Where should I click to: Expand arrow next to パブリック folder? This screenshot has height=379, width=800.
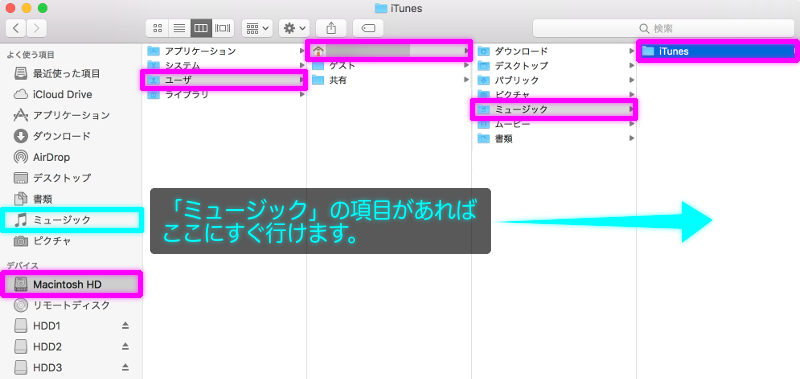tap(632, 80)
